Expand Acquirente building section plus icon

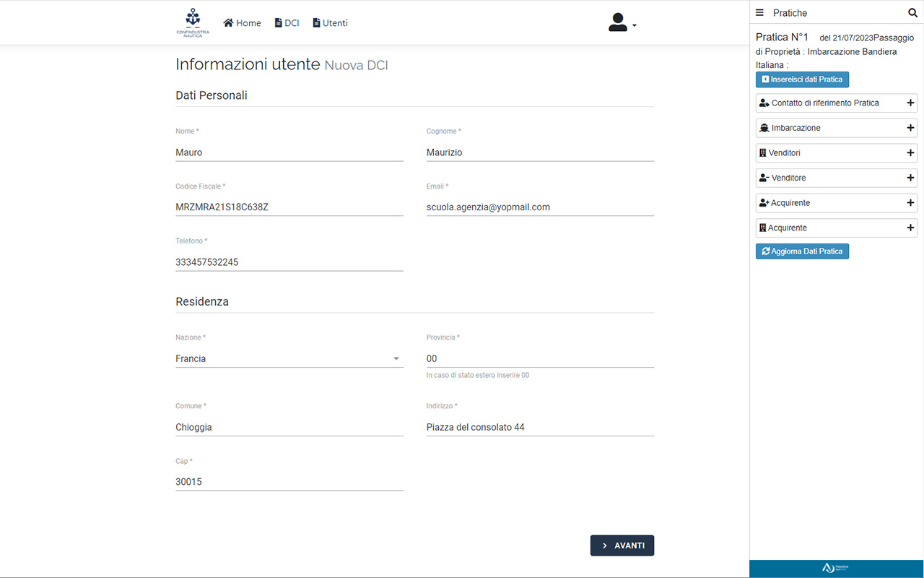910,228
